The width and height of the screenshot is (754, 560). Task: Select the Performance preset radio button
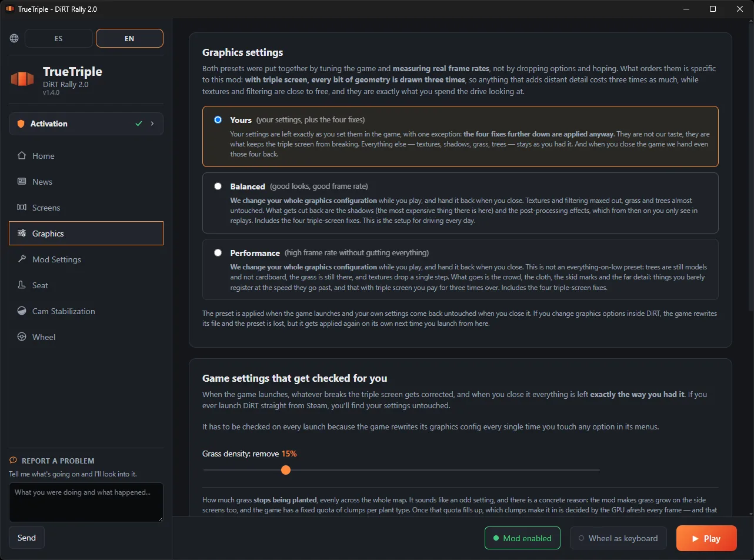click(218, 252)
